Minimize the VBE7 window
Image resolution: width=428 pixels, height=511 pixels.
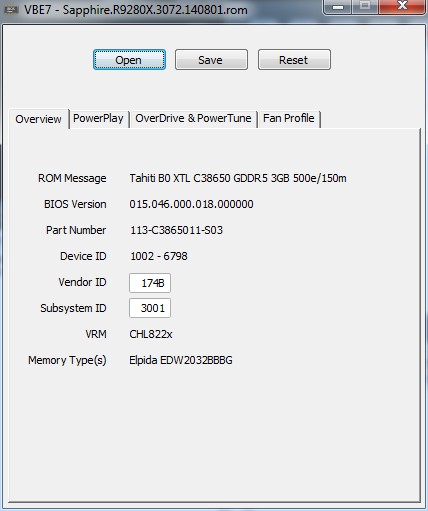click(337, 7)
